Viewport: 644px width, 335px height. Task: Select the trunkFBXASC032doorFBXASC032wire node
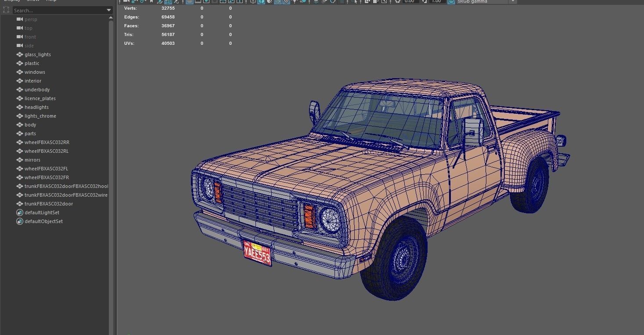pos(66,195)
